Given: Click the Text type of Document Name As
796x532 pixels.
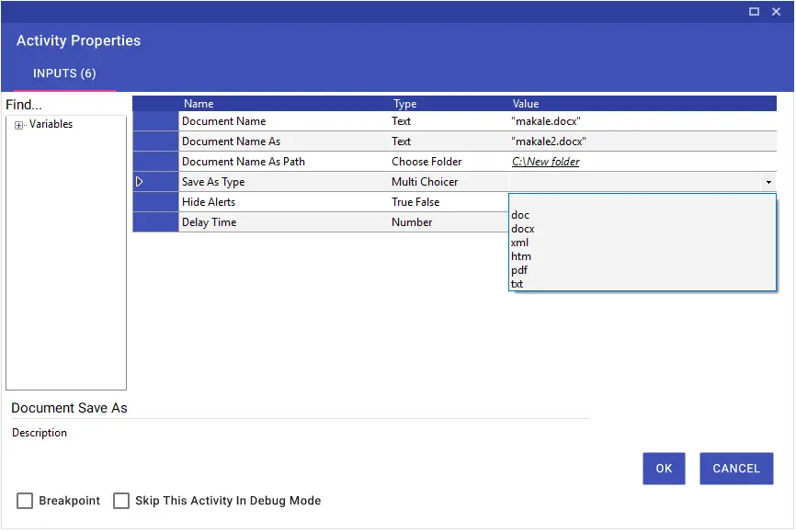Looking at the screenshot, I should pos(401,141).
